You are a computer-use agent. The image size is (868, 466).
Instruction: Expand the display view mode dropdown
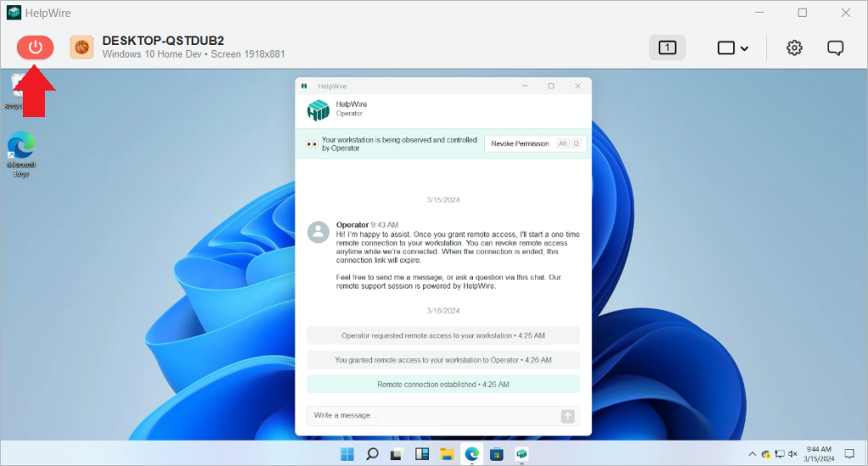click(733, 47)
